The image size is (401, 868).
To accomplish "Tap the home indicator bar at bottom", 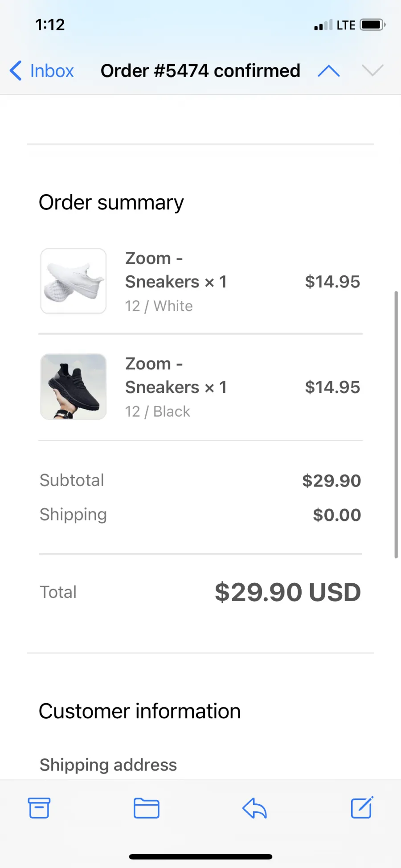I will pos(200,856).
